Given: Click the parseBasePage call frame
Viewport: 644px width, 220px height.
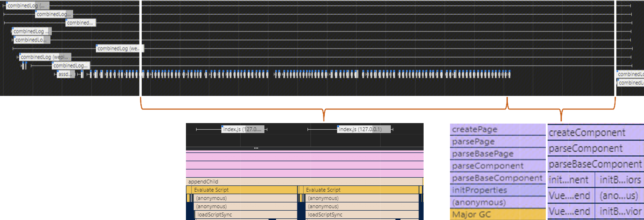Looking at the screenshot, I should 497,154.
